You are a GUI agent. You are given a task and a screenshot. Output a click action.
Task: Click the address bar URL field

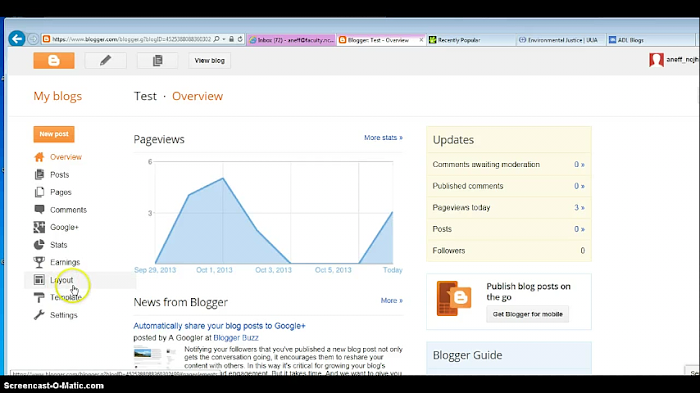(131, 39)
